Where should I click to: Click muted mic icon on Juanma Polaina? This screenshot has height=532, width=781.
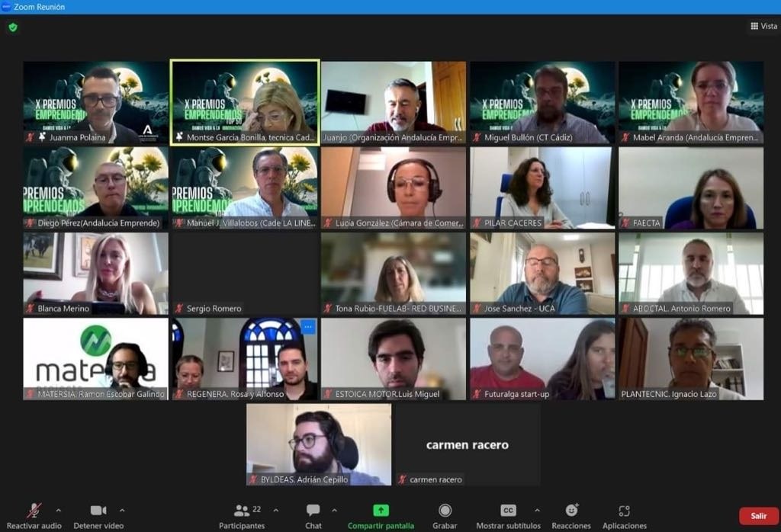tap(31, 137)
